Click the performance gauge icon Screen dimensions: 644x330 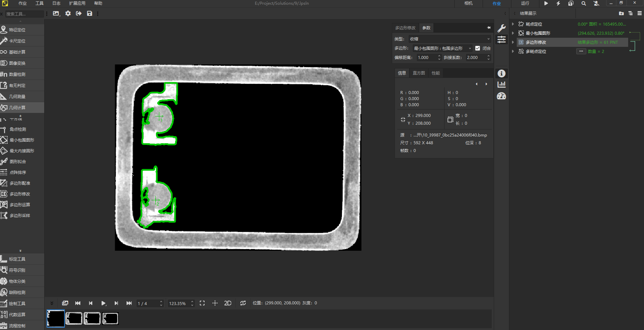click(502, 96)
